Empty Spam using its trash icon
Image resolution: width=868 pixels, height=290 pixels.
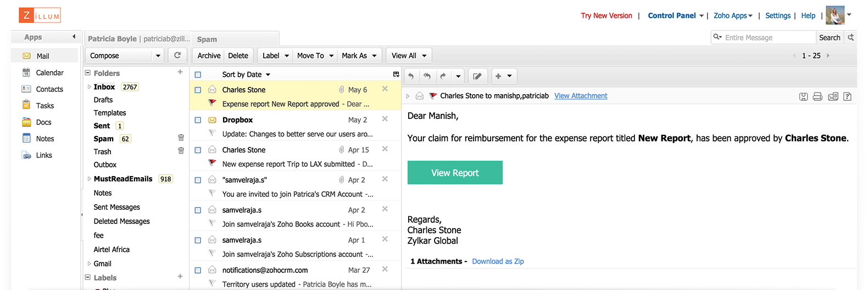pos(181,138)
